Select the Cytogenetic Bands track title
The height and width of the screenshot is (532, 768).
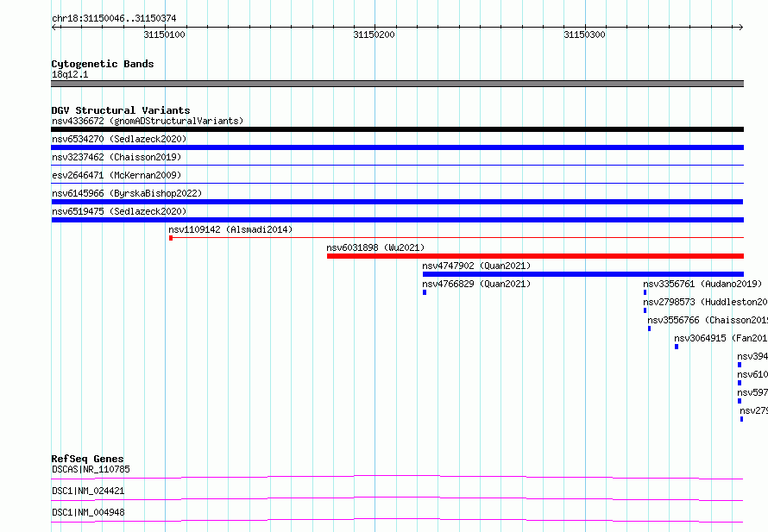pos(103,64)
